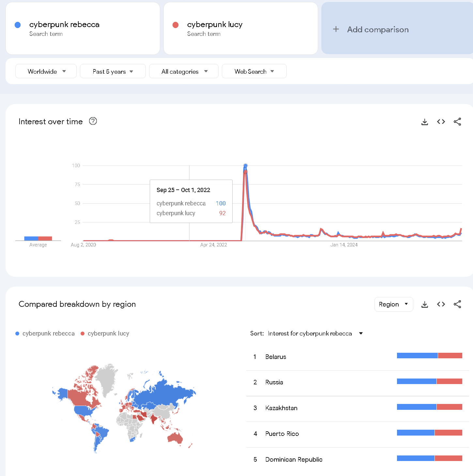The height and width of the screenshot is (476, 473).
Task: Open the All categories dropdown
Action: click(x=184, y=71)
